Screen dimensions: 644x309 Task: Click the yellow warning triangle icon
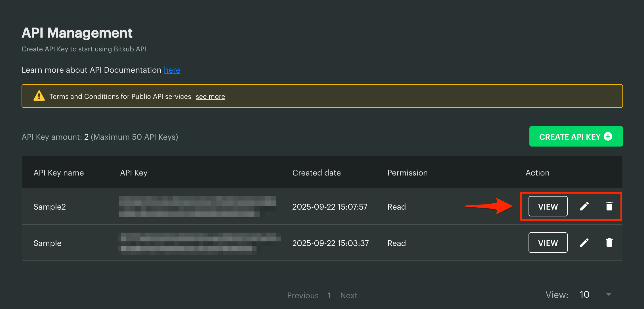(39, 96)
